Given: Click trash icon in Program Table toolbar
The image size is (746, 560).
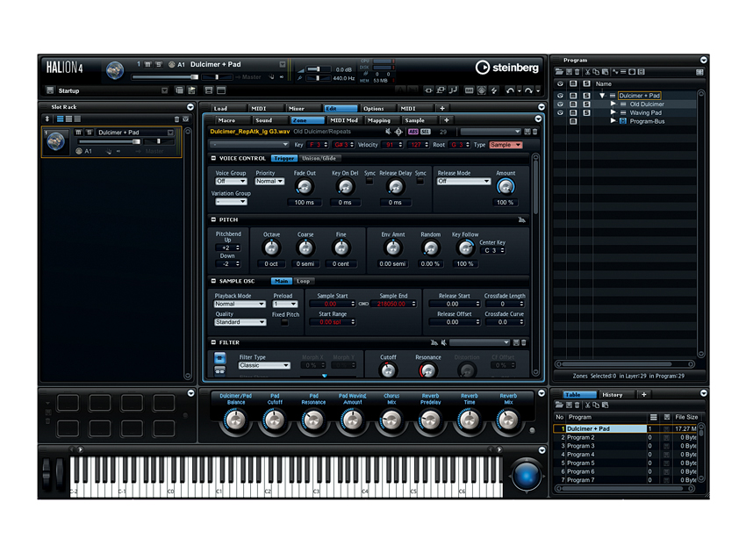Looking at the screenshot, I should pos(577,405).
